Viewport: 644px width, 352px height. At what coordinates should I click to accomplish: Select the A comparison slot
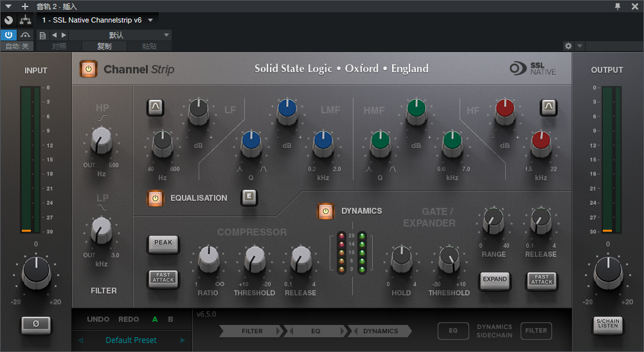pyautogui.click(x=155, y=319)
